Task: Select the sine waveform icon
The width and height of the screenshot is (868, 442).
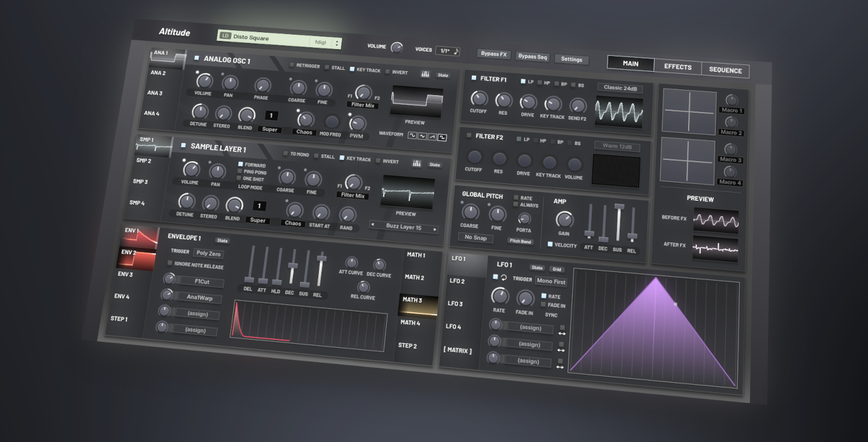Action: pyautogui.click(x=412, y=135)
